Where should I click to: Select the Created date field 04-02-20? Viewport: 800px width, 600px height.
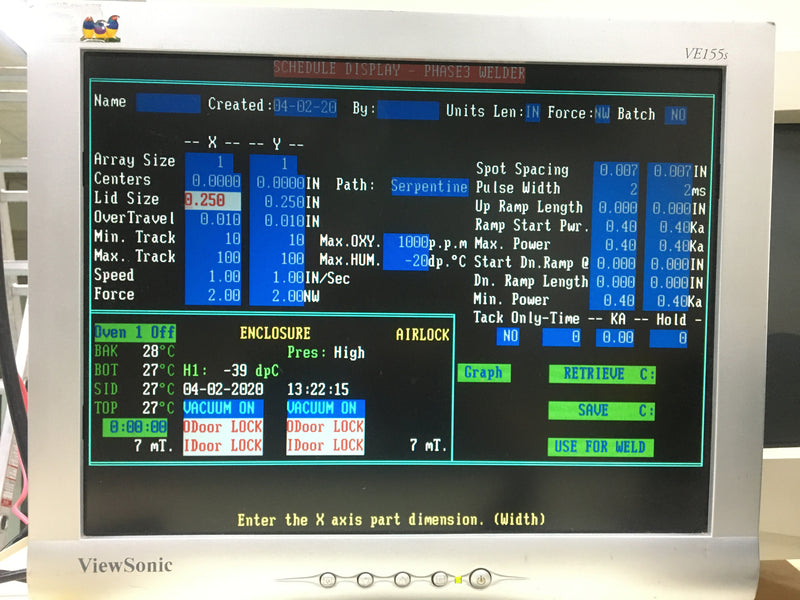click(305, 107)
